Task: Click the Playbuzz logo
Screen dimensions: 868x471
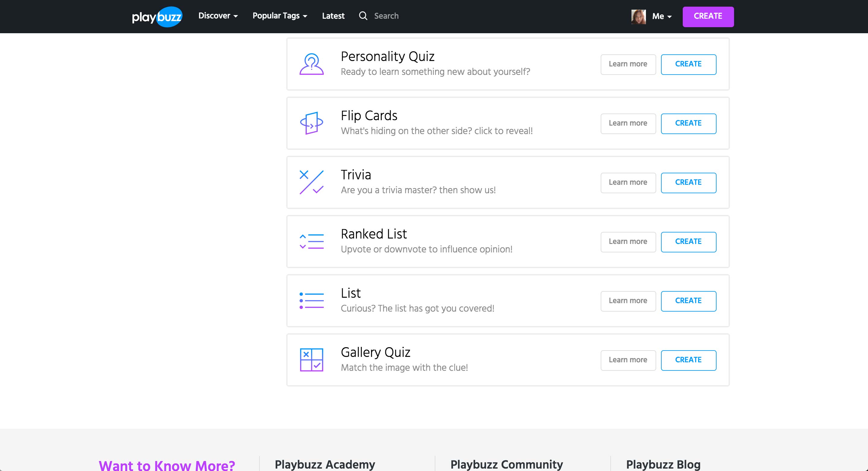Action: [157, 17]
